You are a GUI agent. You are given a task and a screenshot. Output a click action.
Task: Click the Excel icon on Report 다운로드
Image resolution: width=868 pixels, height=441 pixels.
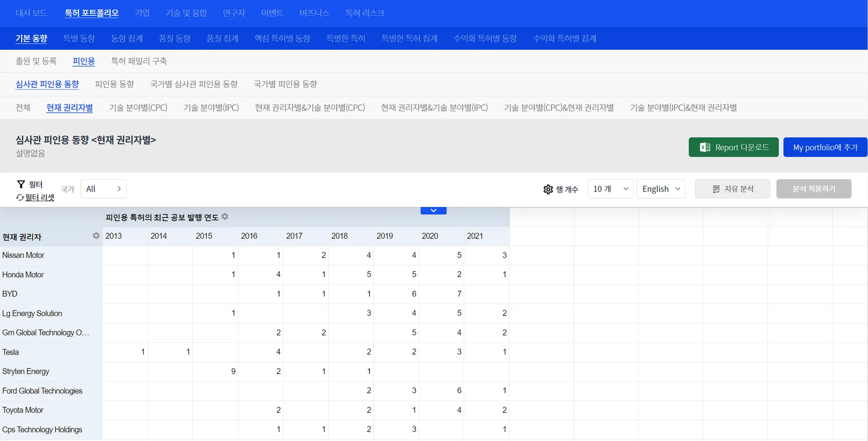pyautogui.click(x=705, y=147)
